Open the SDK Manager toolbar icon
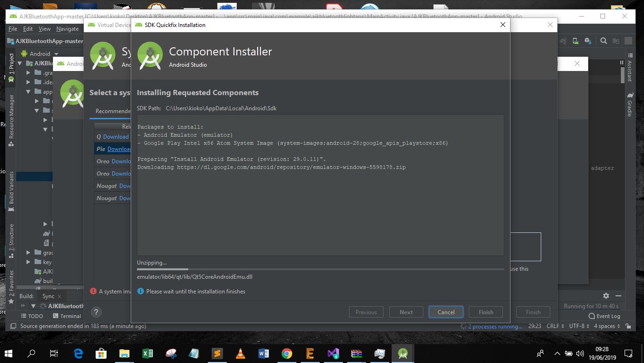Image resolution: width=644 pixels, height=363 pixels. click(x=588, y=41)
